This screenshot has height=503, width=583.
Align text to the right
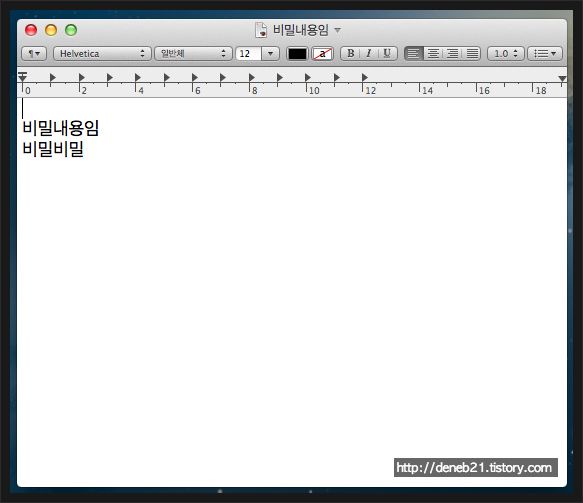pos(452,54)
